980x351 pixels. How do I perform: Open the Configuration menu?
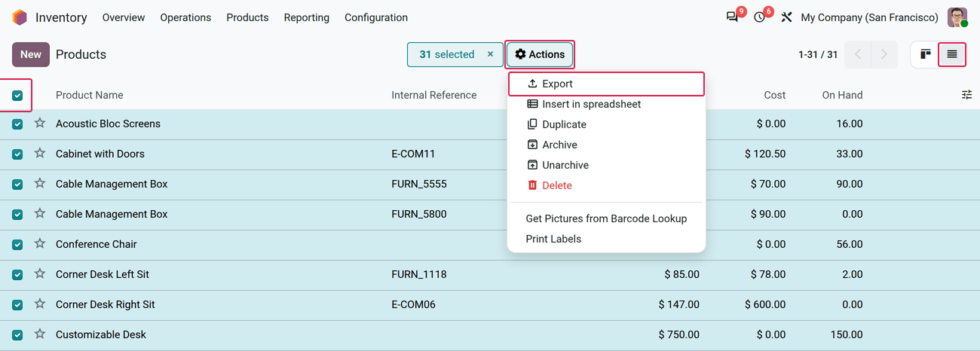(376, 17)
